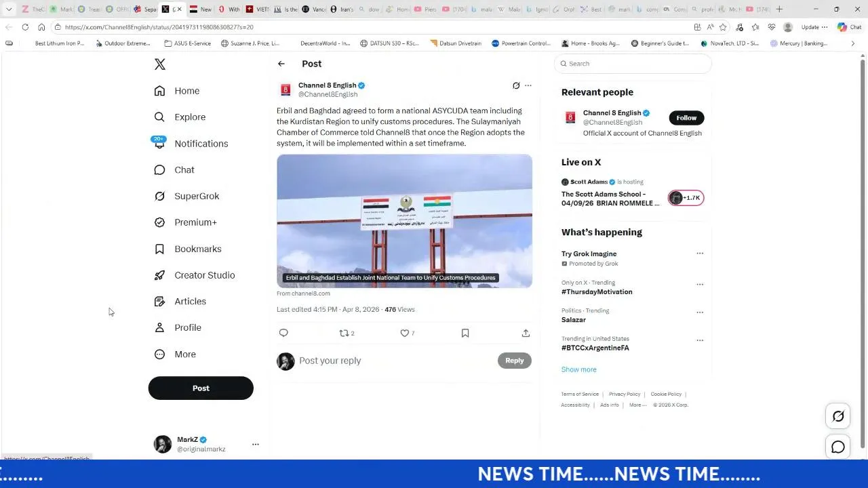Open account options next to MarkZ
Image resolution: width=868 pixels, height=488 pixels.
(x=256, y=445)
